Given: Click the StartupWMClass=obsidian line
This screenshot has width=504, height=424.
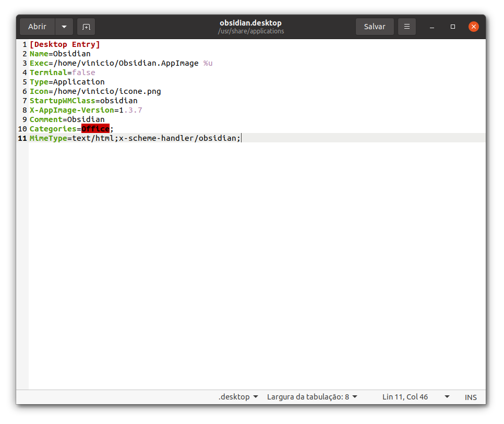Looking at the screenshot, I should click(x=83, y=101).
